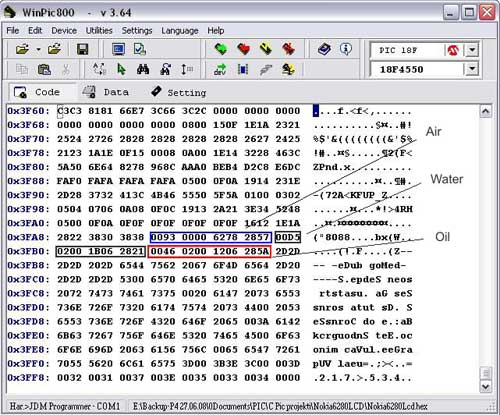500x415 pixels.
Task: Click hex value 0093 in row 0x3FA8
Action: tap(163, 237)
